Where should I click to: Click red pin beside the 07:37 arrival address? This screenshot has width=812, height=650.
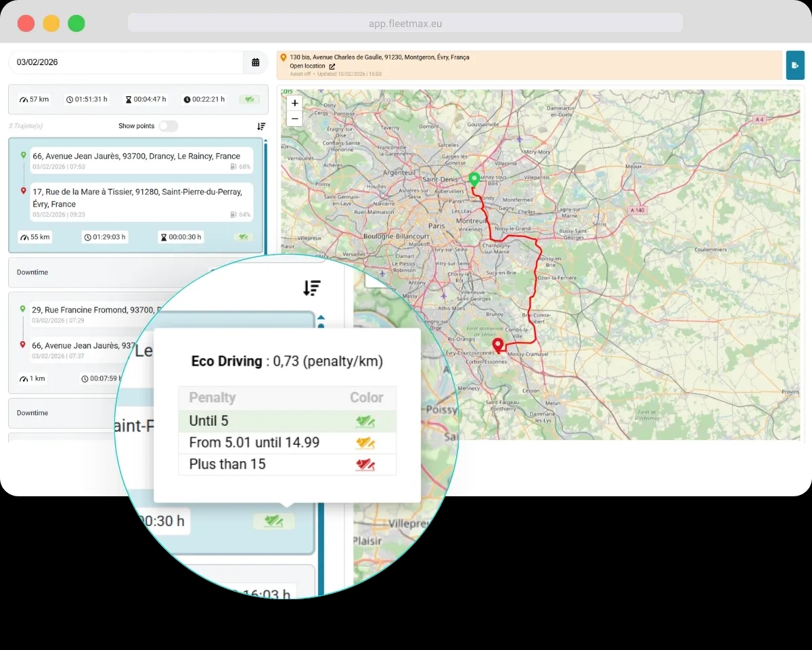point(23,345)
